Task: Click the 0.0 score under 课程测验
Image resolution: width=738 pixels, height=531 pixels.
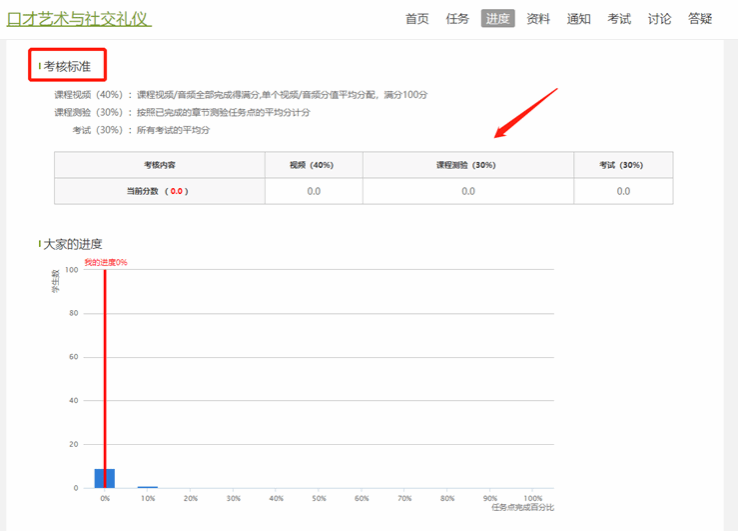Action: pyautogui.click(x=467, y=191)
